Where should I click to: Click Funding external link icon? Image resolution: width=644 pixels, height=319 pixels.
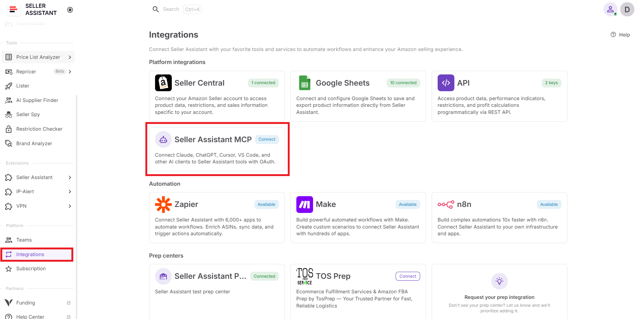pos(69,303)
